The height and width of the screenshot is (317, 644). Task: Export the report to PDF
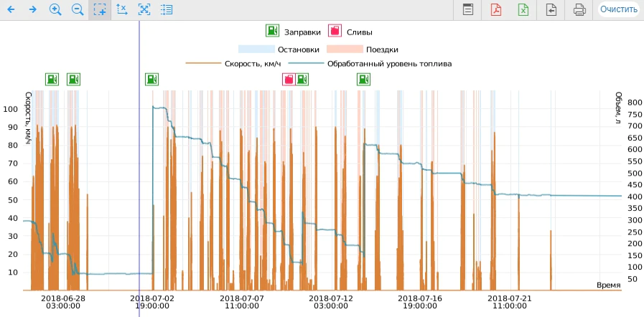495,9
